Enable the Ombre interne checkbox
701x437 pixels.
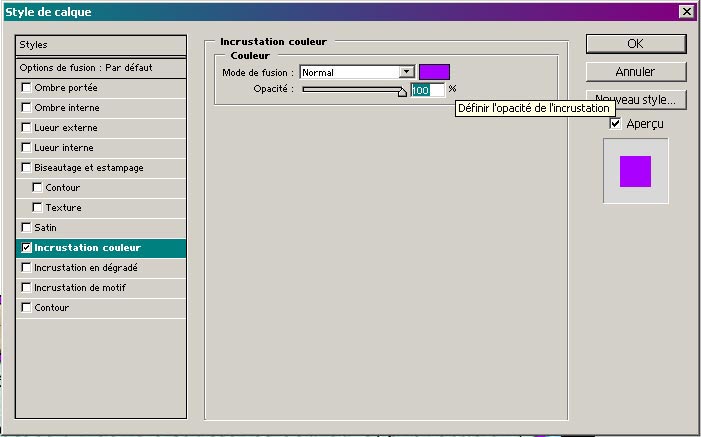(x=26, y=108)
